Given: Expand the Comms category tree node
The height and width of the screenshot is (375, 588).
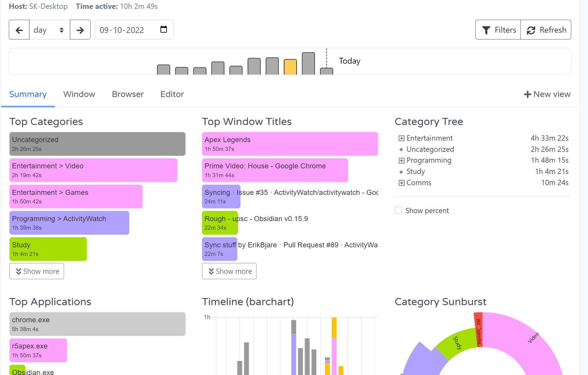Looking at the screenshot, I should (x=401, y=183).
